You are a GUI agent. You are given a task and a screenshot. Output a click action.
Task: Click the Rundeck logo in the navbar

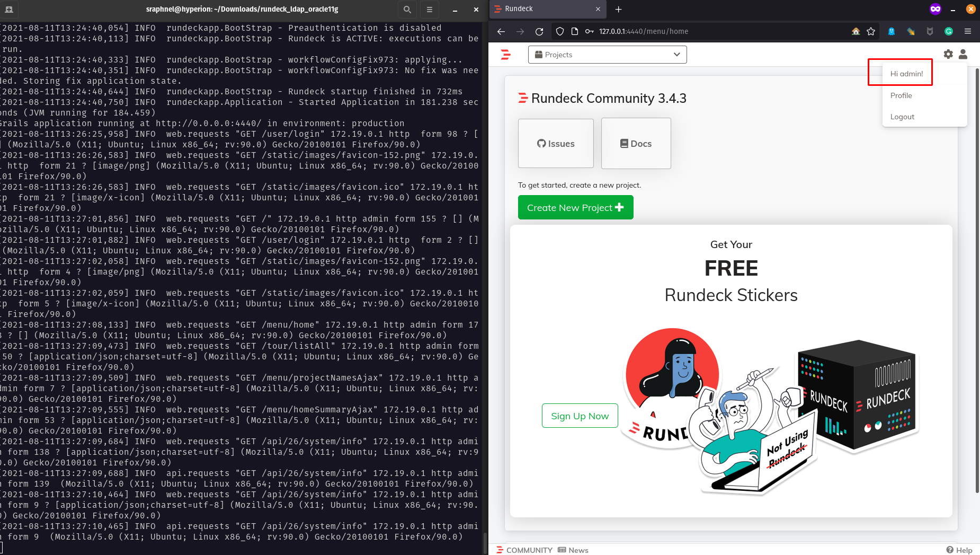click(x=506, y=54)
